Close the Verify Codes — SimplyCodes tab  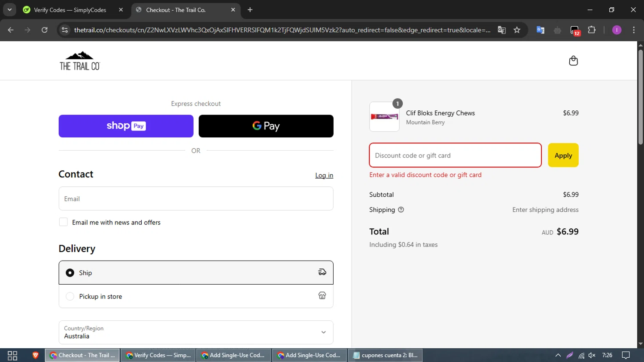pos(121,10)
